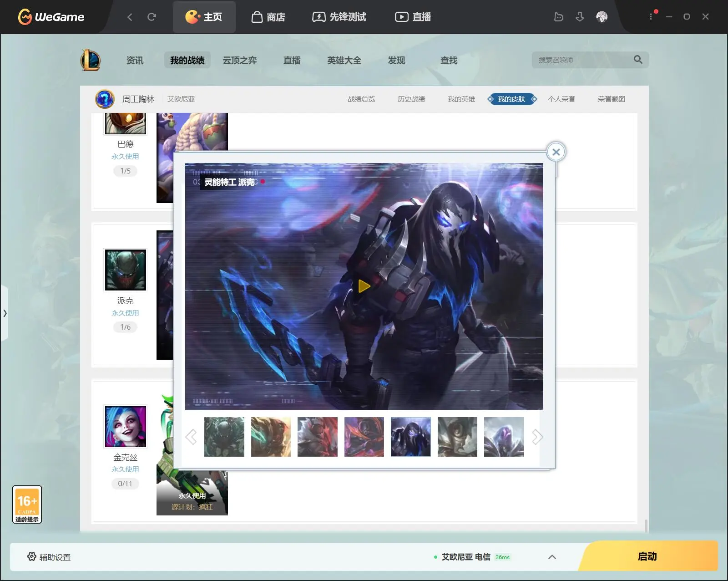Open 云顶之弈 section
Screen dimensions: 728x581
tap(240, 60)
